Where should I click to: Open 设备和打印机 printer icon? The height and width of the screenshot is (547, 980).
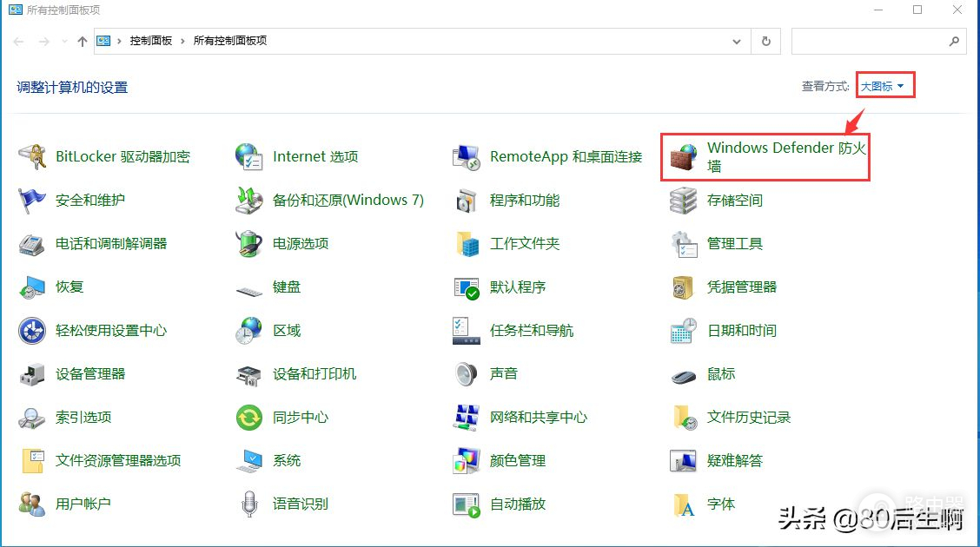tap(248, 374)
